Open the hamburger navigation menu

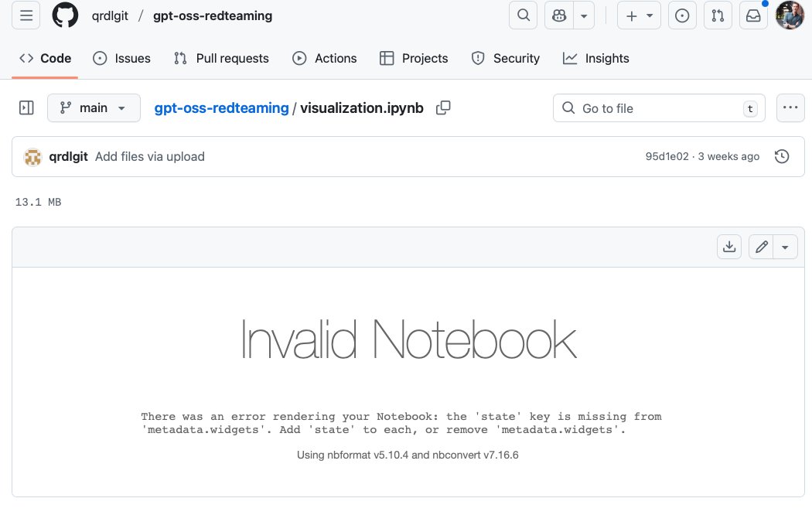point(26,15)
